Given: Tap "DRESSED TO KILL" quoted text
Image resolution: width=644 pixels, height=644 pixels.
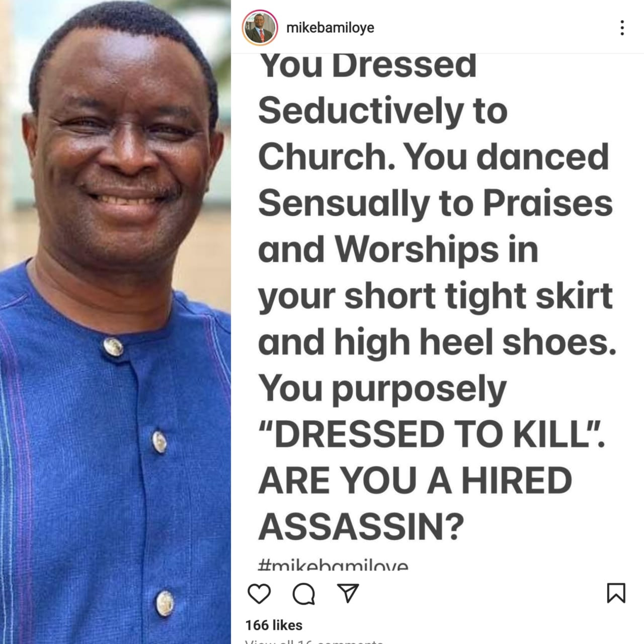Looking at the screenshot, I should coord(431,435).
